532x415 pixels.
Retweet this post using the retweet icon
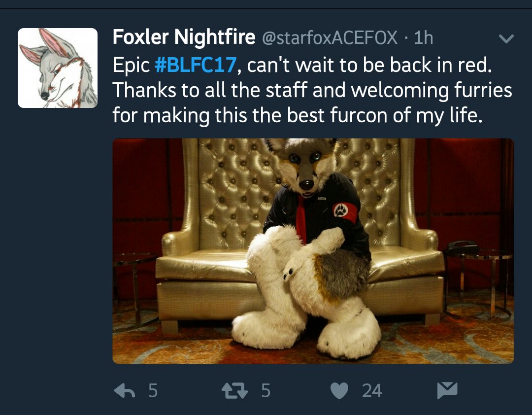(234, 390)
